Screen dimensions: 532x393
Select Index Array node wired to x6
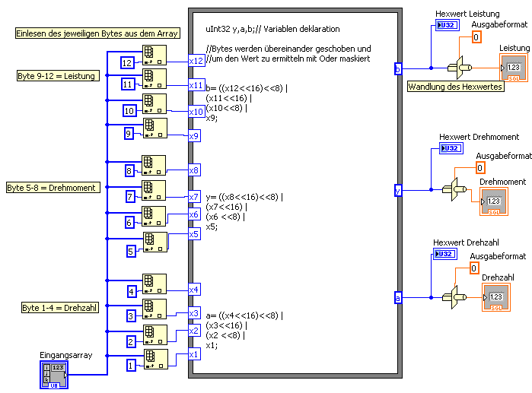154,216
